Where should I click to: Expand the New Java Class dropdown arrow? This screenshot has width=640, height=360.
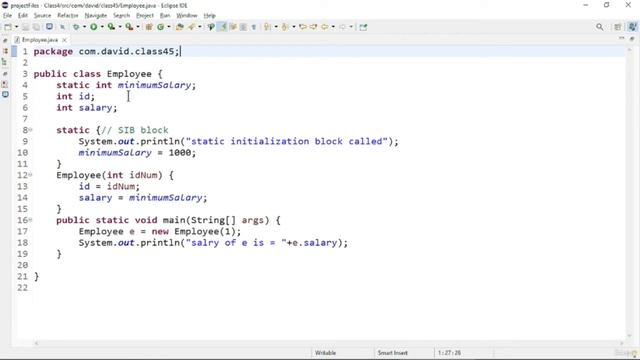pos(169,27)
